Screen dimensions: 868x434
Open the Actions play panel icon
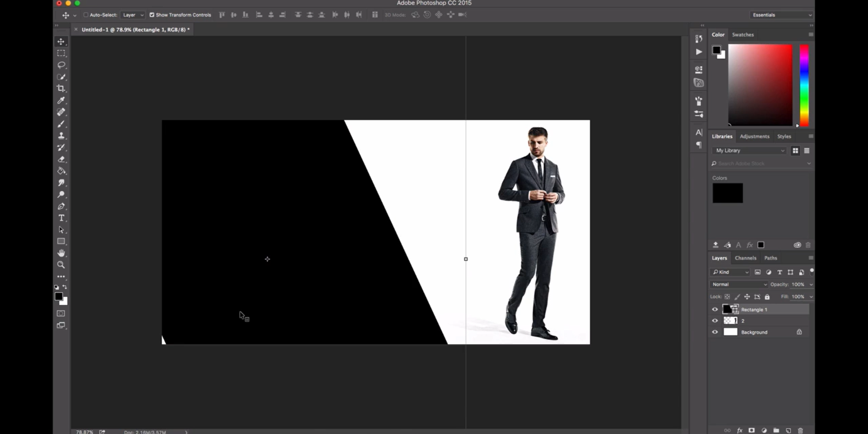coord(699,52)
